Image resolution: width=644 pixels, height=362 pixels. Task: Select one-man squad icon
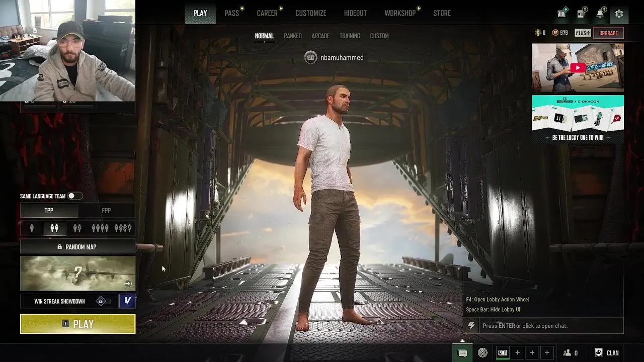pos(123,228)
